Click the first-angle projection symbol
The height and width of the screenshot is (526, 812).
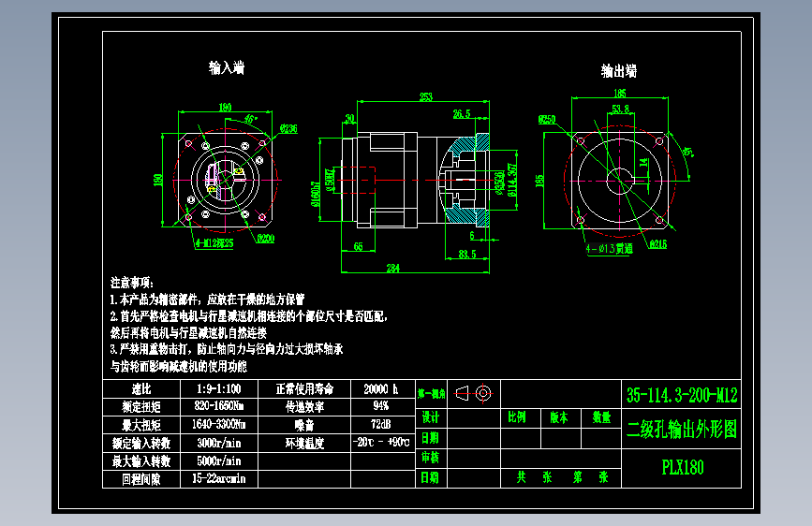473,393
